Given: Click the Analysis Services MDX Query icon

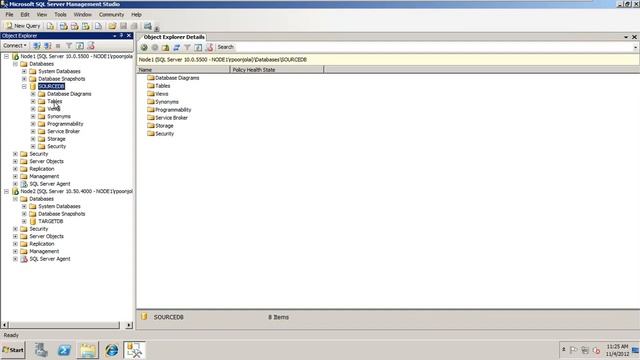Looking at the screenshot, I should [x=63, y=26].
